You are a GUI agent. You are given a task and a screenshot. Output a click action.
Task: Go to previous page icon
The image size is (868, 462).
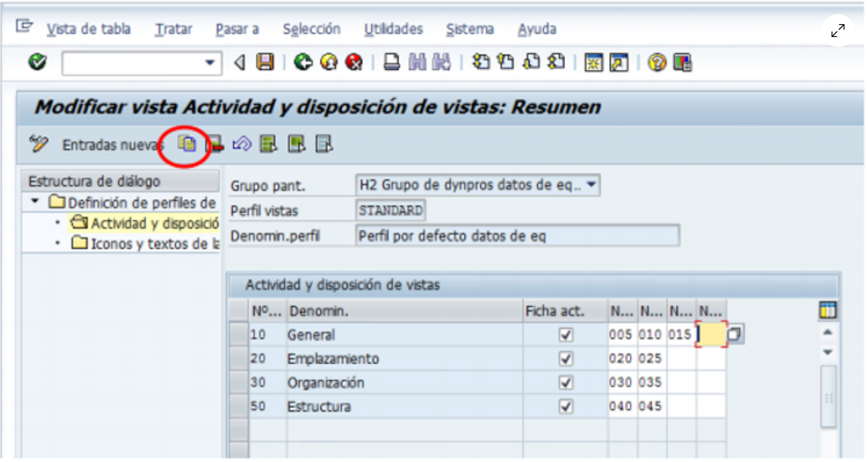tap(506, 62)
